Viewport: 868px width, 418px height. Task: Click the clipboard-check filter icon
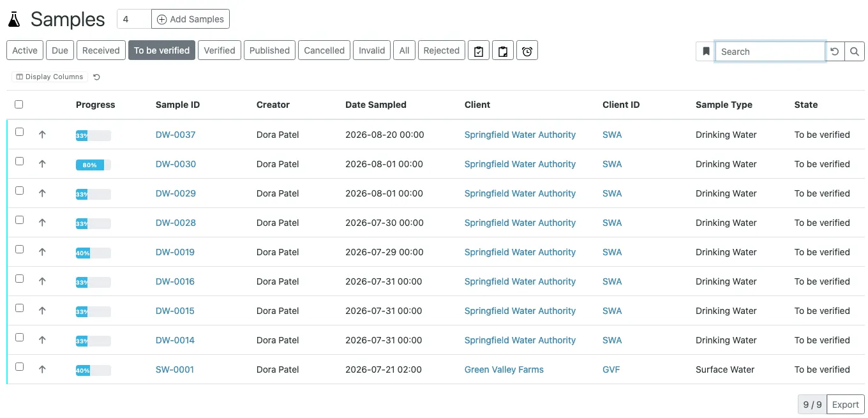click(479, 50)
